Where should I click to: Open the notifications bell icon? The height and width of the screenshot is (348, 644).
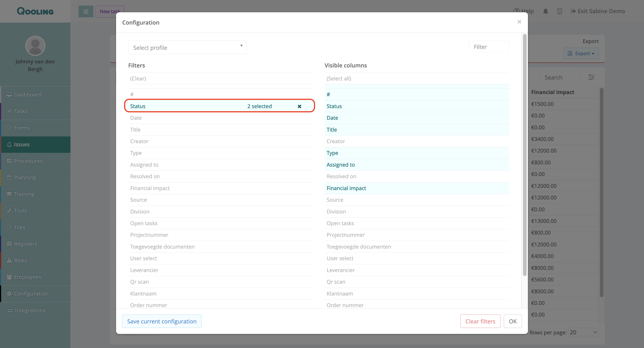pos(546,11)
